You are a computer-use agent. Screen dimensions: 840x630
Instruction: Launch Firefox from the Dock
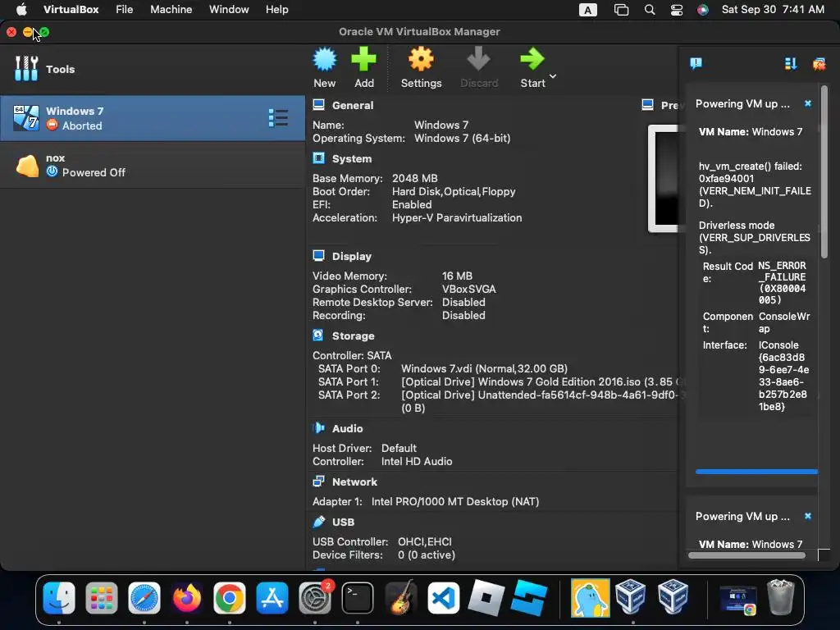pos(186,598)
